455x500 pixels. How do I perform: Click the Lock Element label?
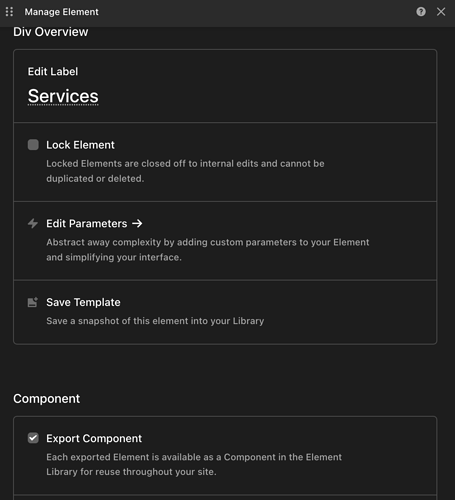pyautogui.click(x=80, y=145)
